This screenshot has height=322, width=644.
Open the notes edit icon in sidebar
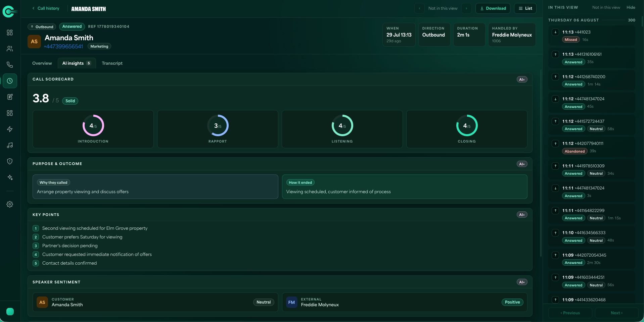[x=10, y=97]
